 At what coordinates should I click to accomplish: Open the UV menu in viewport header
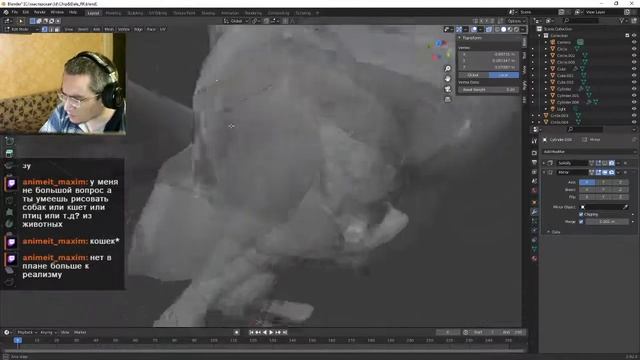click(162, 29)
